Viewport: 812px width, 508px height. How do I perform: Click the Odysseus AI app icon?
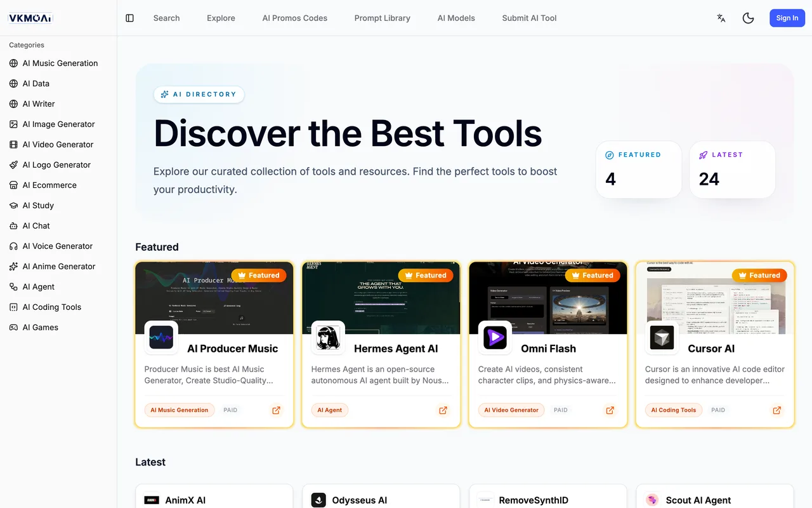tap(318, 500)
